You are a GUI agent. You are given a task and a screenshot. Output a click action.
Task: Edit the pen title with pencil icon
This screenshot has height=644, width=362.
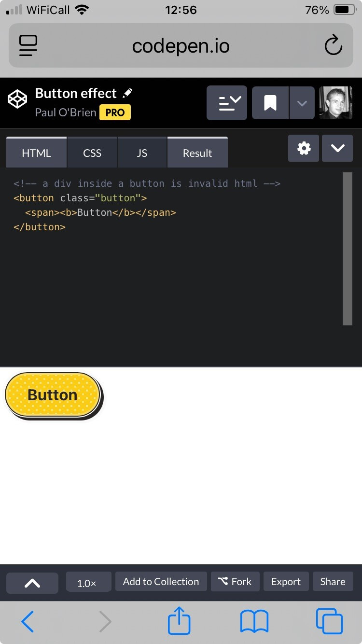coord(127,93)
